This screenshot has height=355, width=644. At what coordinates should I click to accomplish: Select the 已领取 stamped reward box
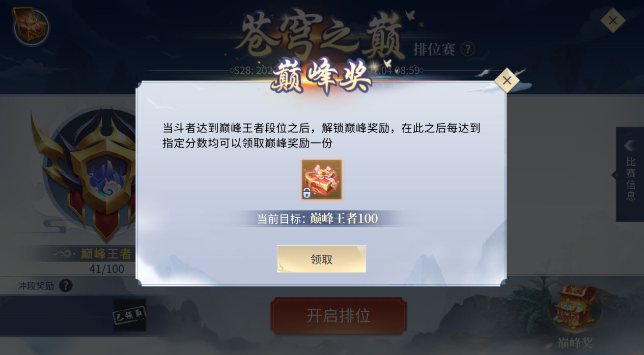tap(129, 315)
